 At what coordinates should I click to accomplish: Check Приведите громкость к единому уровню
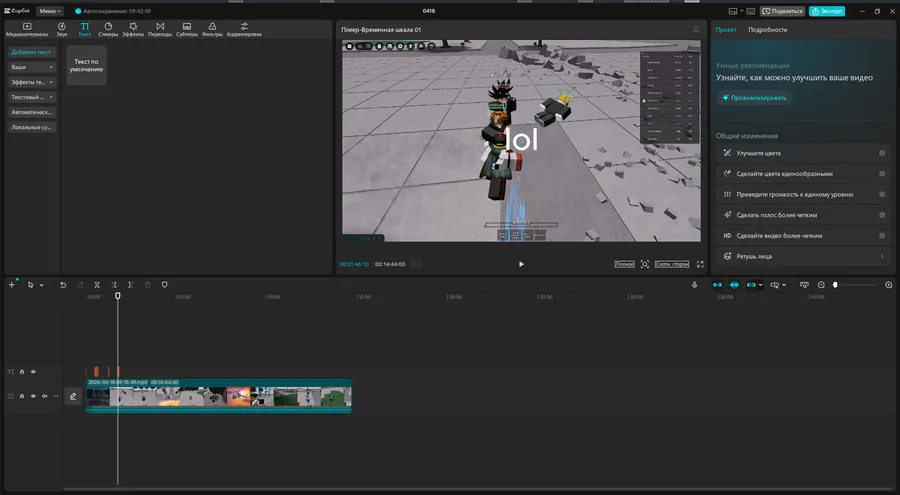882,194
